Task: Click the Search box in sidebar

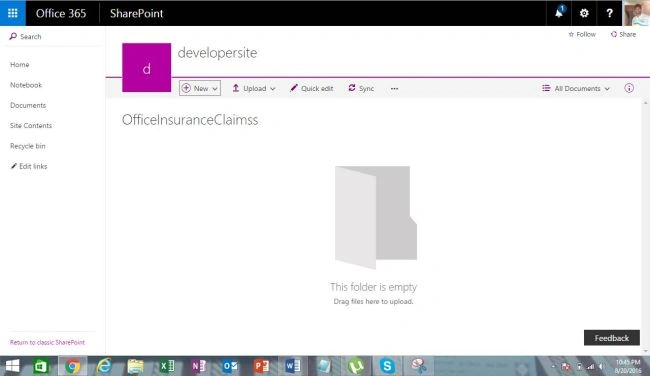Action: click(x=52, y=36)
